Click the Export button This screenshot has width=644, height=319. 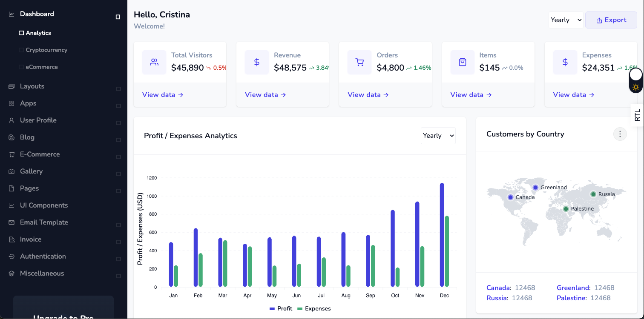pyautogui.click(x=611, y=20)
